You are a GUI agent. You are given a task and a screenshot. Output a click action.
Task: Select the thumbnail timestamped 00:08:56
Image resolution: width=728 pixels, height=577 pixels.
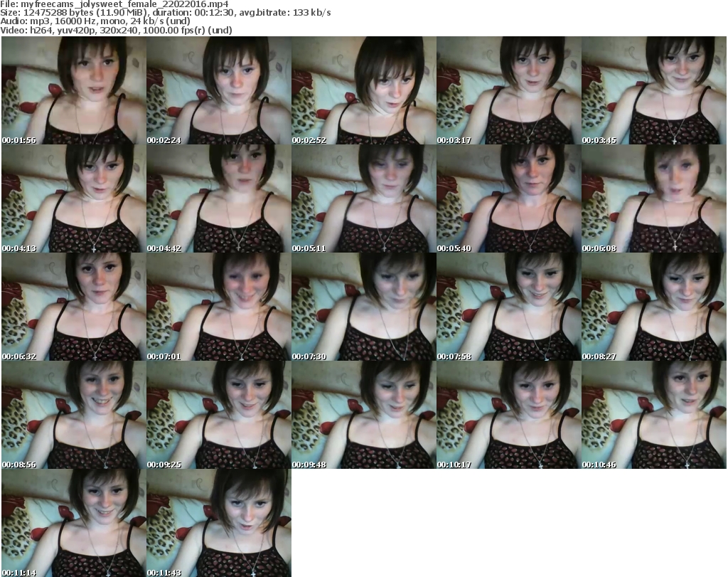pyautogui.click(x=74, y=415)
